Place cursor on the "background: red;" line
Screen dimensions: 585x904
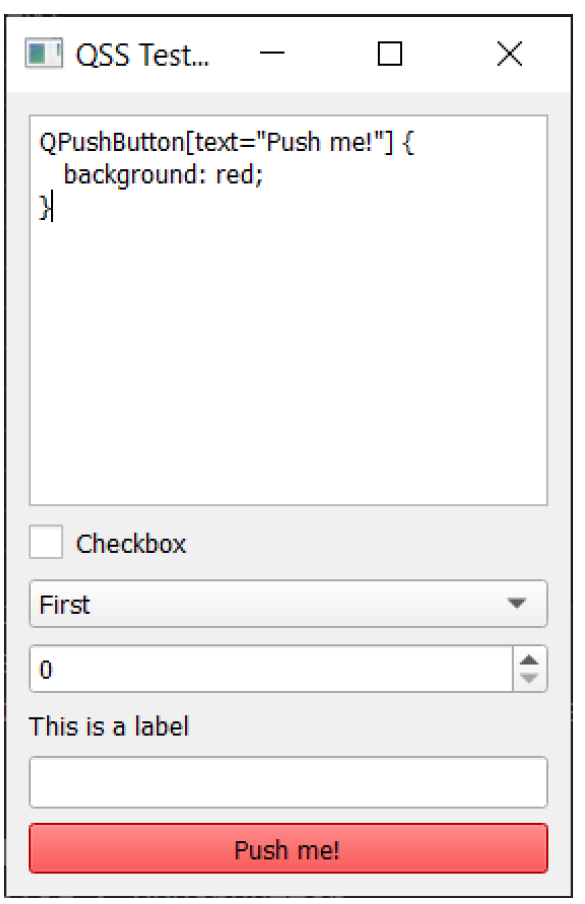coord(163,175)
